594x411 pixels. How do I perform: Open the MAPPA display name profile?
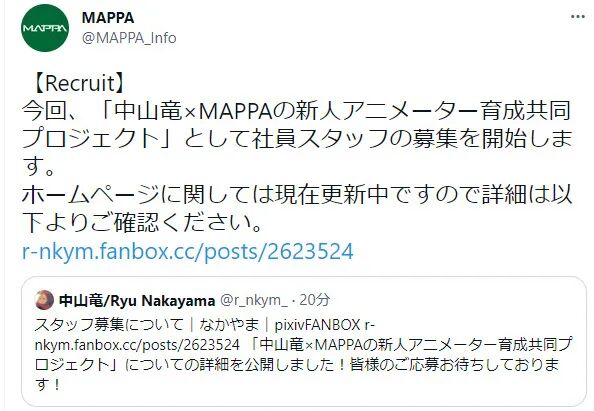(108, 17)
